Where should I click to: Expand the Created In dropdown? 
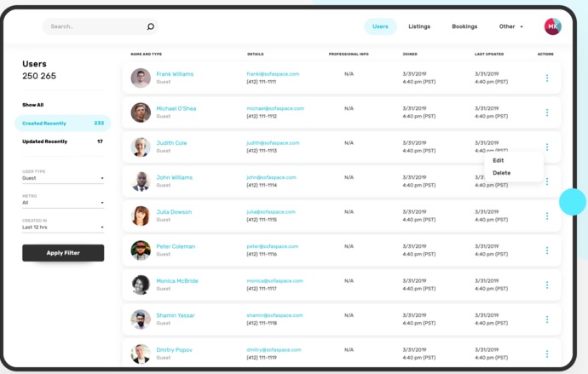point(63,227)
